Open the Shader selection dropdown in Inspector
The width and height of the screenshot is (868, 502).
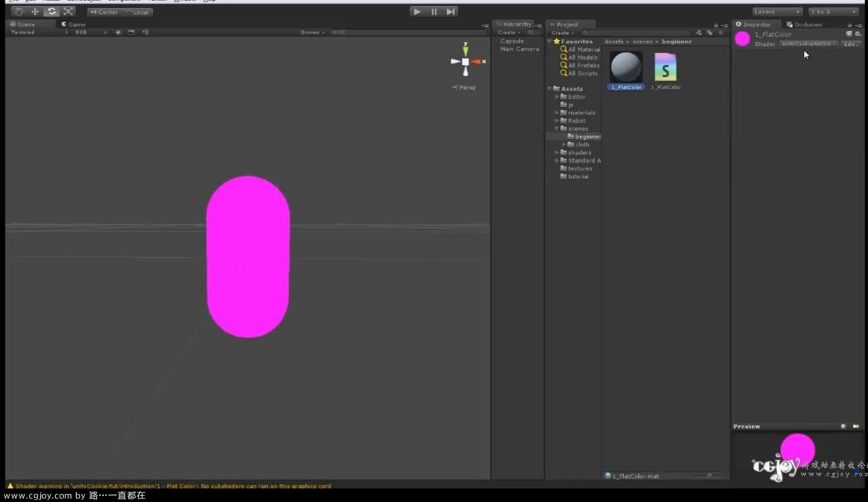pyautogui.click(x=808, y=44)
